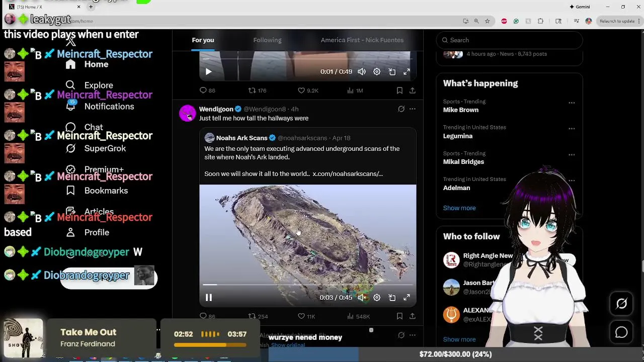
Task: Open three-dot menu on Wendigoon post
Action: point(412,109)
